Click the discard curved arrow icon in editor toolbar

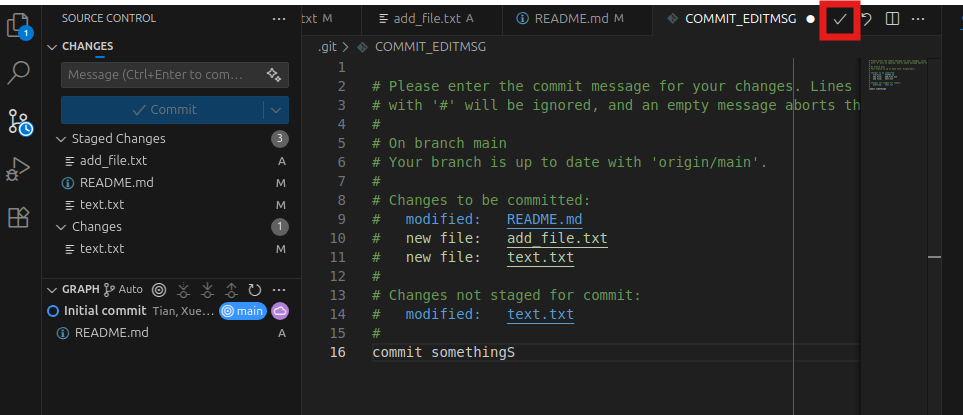(867, 19)
